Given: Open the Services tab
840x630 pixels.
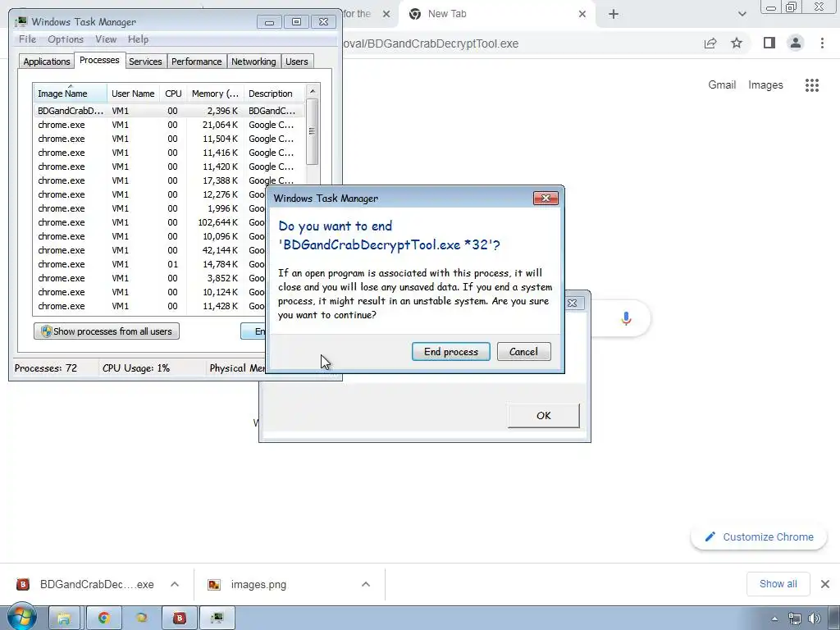Looking at the screenshot, I should [145, 62].
